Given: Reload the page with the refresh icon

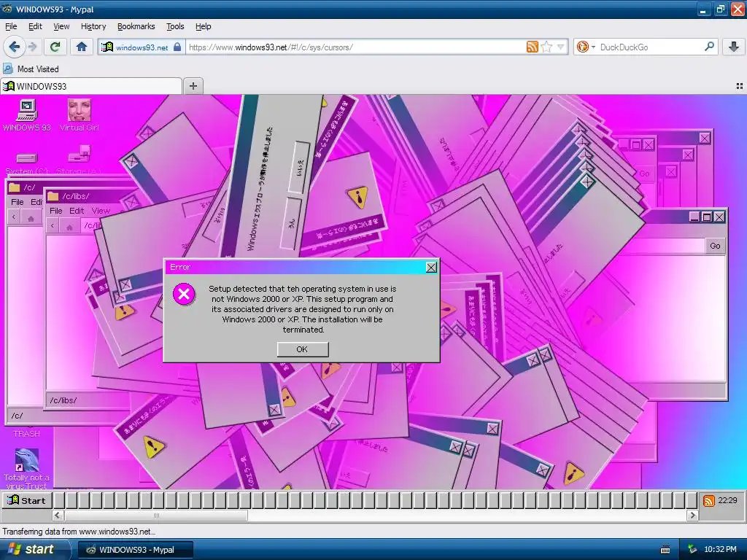Looking at the screenshot, I should point(55,47).
